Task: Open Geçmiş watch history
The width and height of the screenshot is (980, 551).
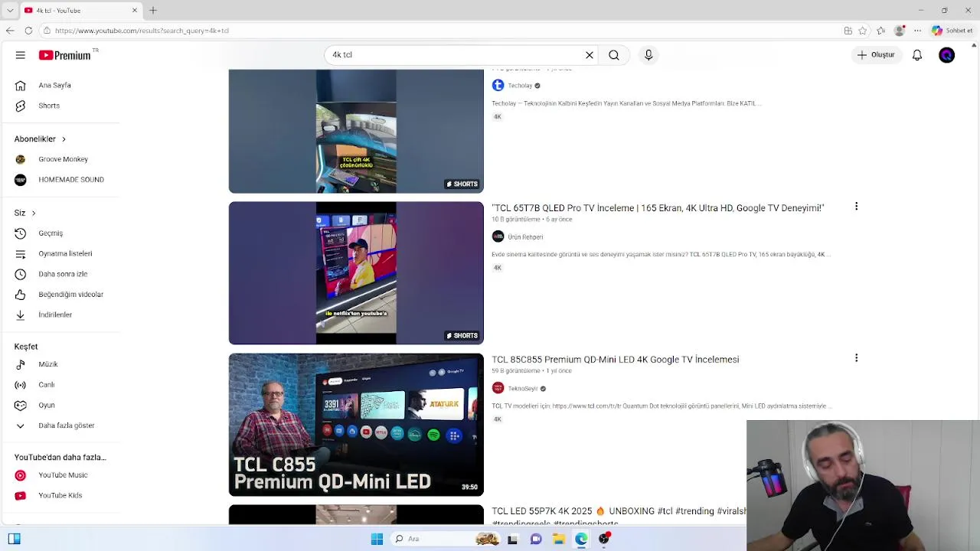Action: click(x=51, y=233)
